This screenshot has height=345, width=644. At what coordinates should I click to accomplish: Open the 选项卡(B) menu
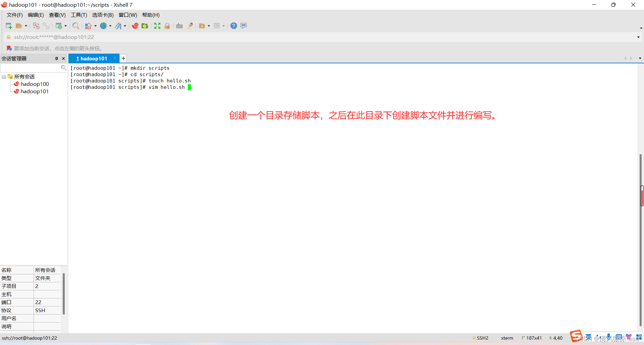103,15
